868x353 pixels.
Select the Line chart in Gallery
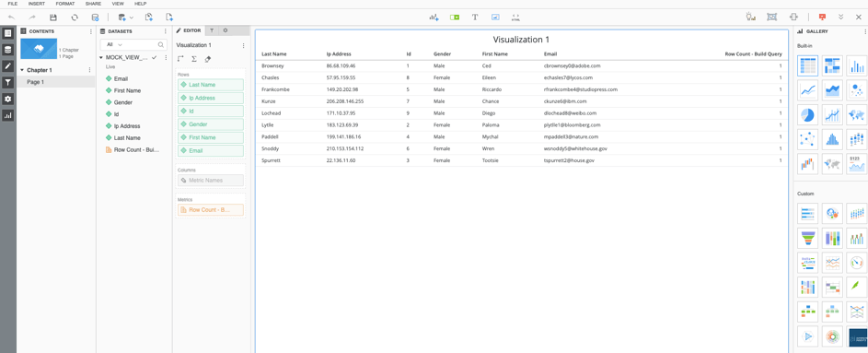[807, 90]
